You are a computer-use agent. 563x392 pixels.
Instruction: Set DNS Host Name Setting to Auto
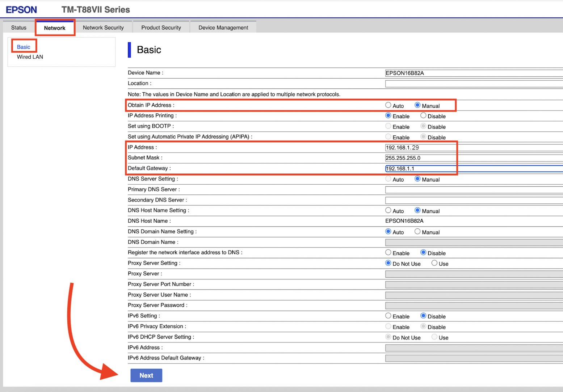coord(388,210)
